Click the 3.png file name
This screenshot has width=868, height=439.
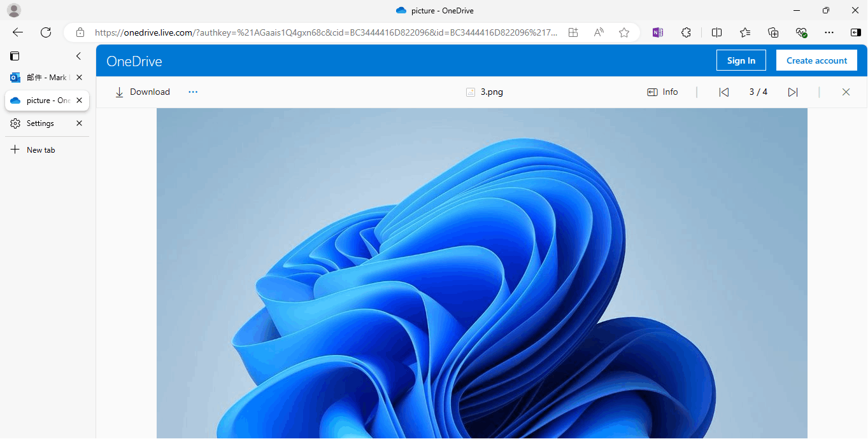point(492,92)
